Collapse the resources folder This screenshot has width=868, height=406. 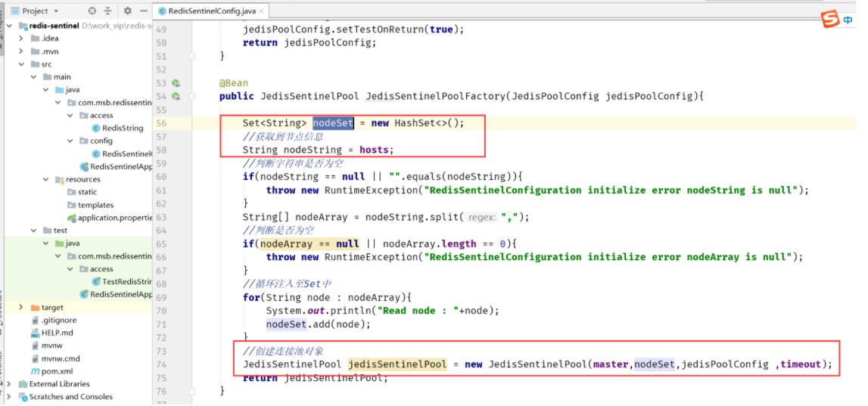pyautogui.click(x=46, y=179)
